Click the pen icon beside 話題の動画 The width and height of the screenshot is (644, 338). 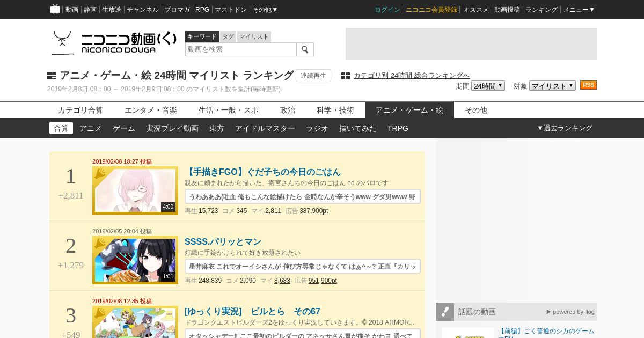pyautogui.click(x=445, y=312)
